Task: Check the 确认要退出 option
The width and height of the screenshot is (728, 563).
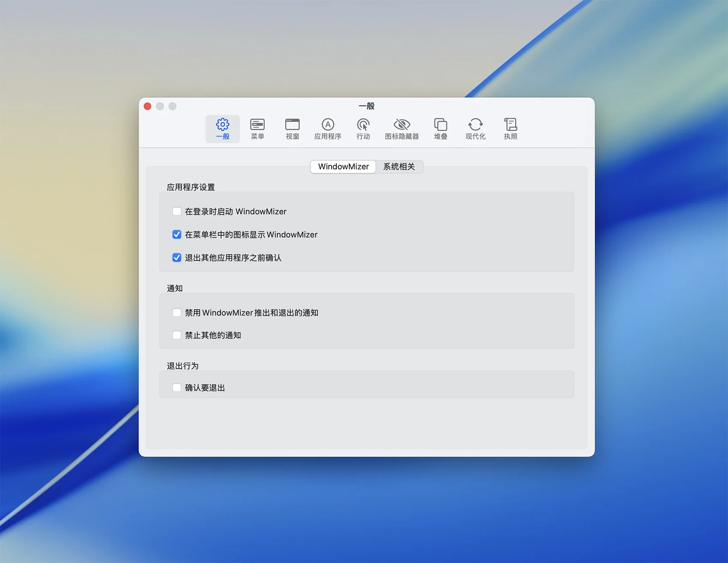Action: coord(176,387)
